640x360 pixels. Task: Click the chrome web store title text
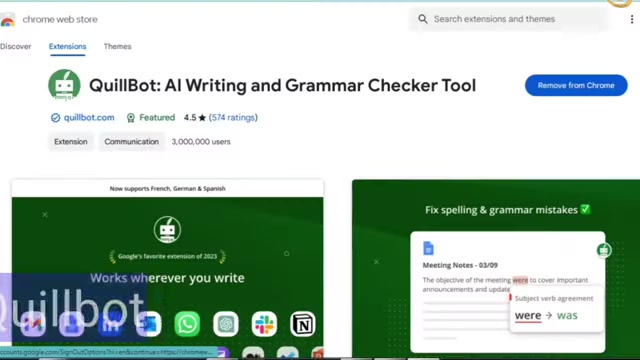click(60, 19)
